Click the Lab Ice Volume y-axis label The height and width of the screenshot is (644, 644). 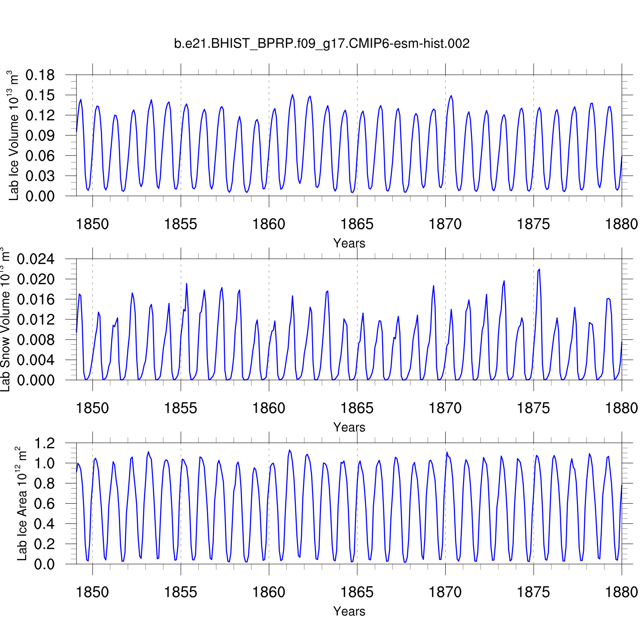[14, 136]
